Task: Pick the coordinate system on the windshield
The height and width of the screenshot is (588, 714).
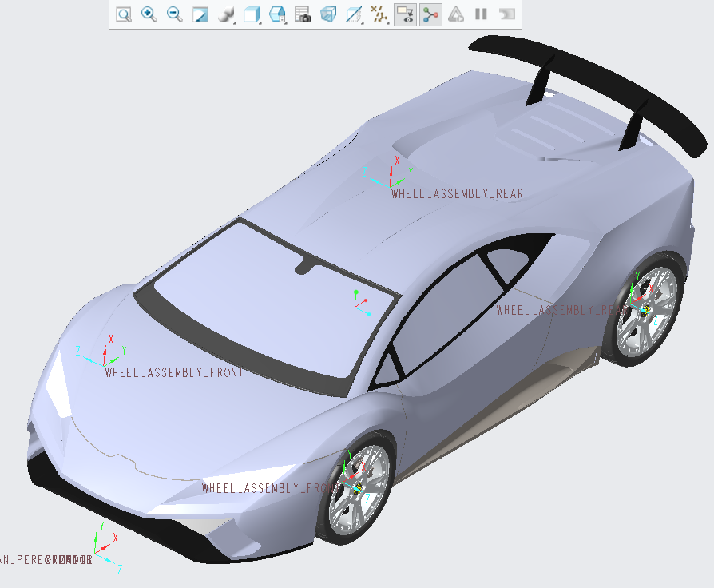Action: point(356,306)
